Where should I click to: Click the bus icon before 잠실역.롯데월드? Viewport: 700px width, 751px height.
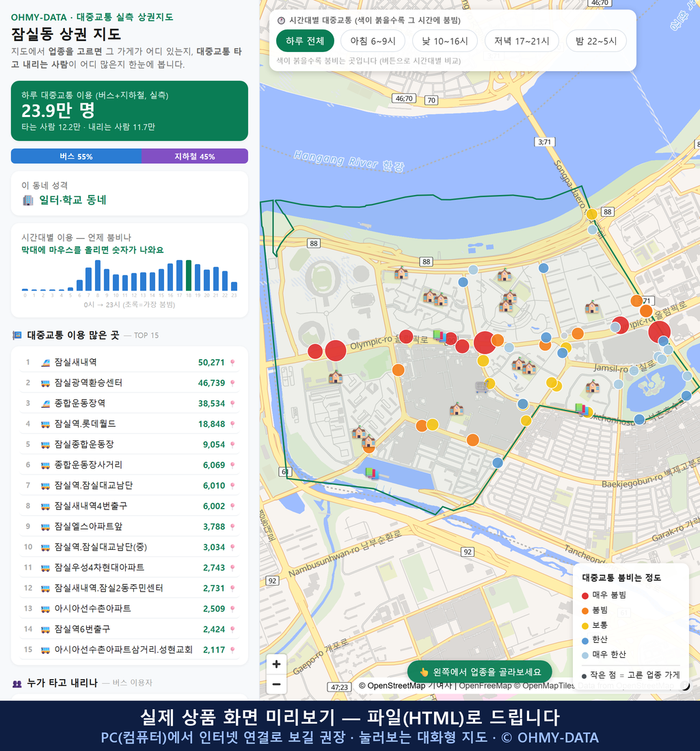[x=46, y=424]
